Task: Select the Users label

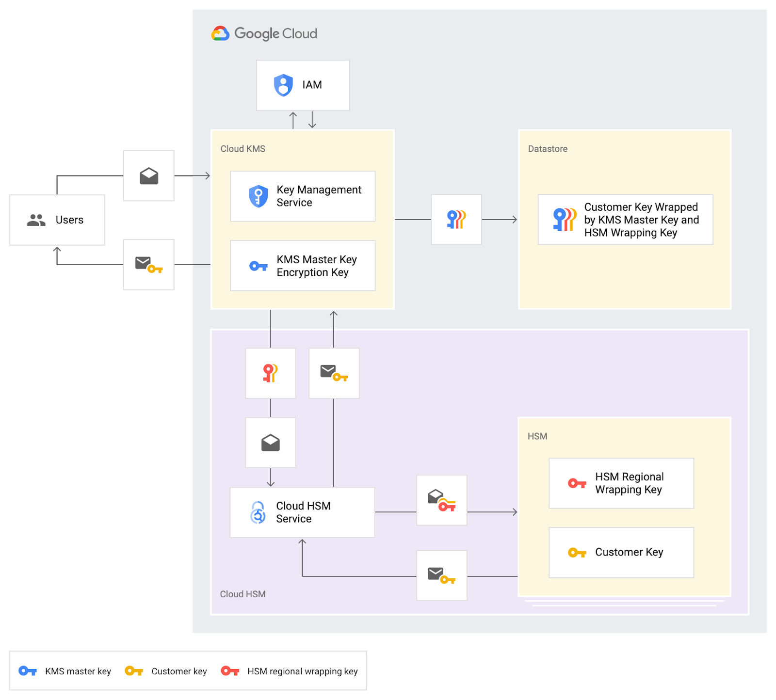Action: pyautogui.click(x=69, y=220)
